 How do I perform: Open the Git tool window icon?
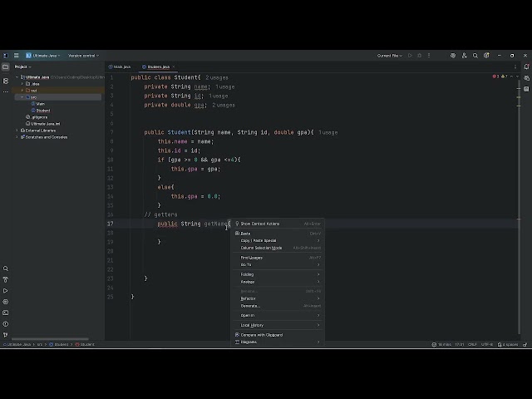coord(6,335)
